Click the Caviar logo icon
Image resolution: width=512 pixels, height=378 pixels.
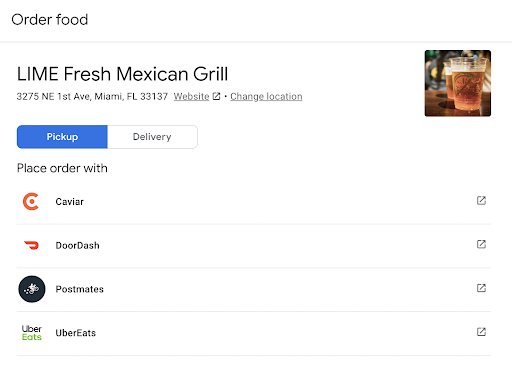[x=31, y=201]
